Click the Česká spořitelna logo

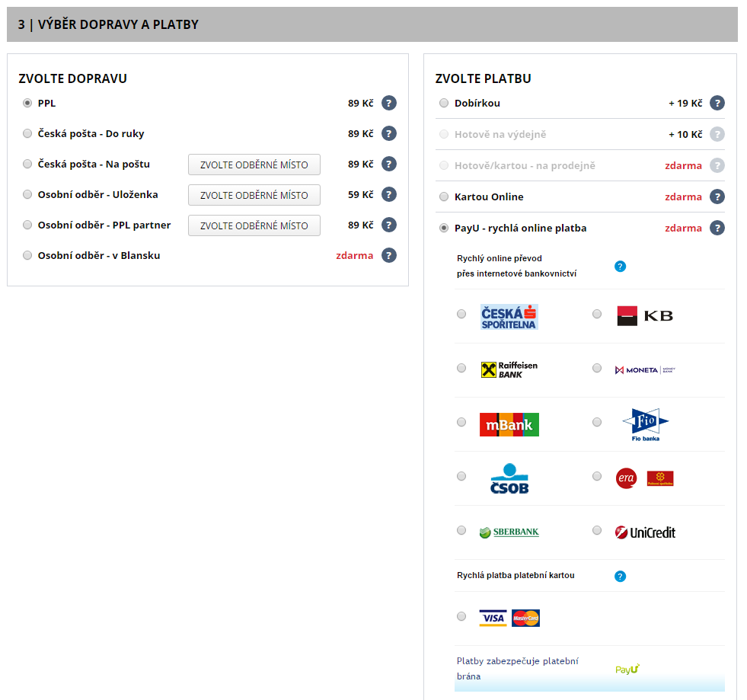(509, 317)
